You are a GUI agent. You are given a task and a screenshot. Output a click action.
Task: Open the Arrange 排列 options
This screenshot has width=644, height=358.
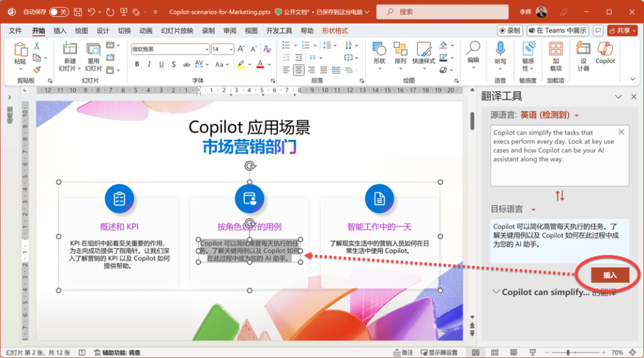pos(400,56)
